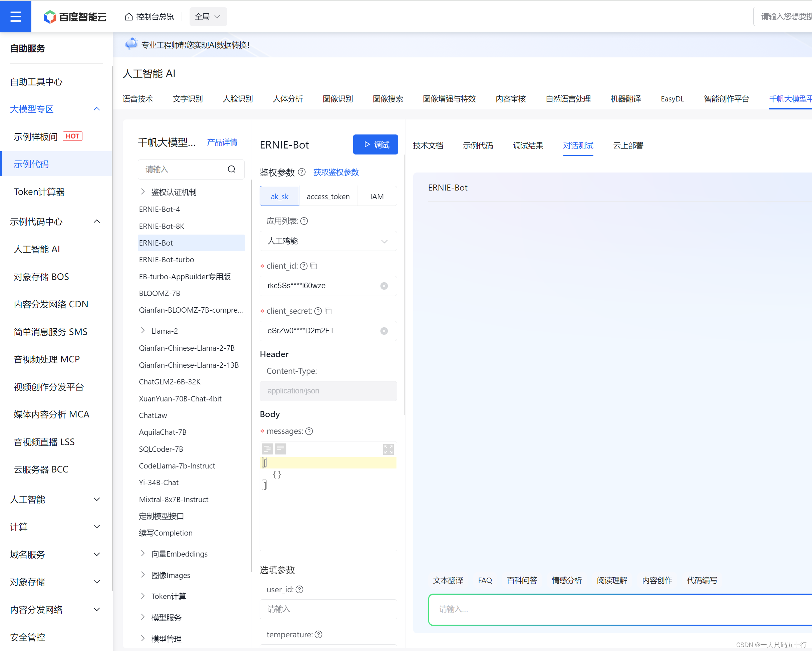
Task: Open the 文字识别 category tab
Action: (x=188, y=99)
